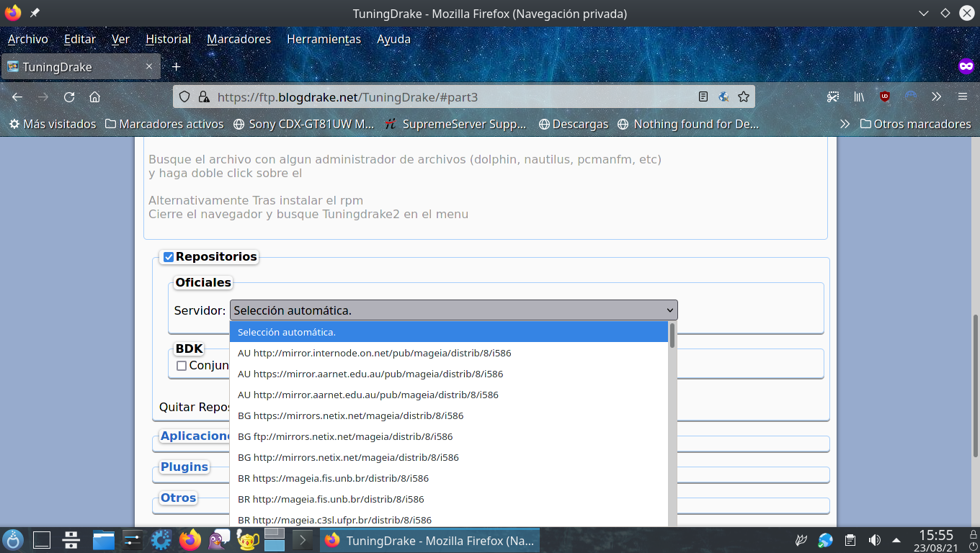Click the dropdown list scrollbar thumb

point(672,336)
